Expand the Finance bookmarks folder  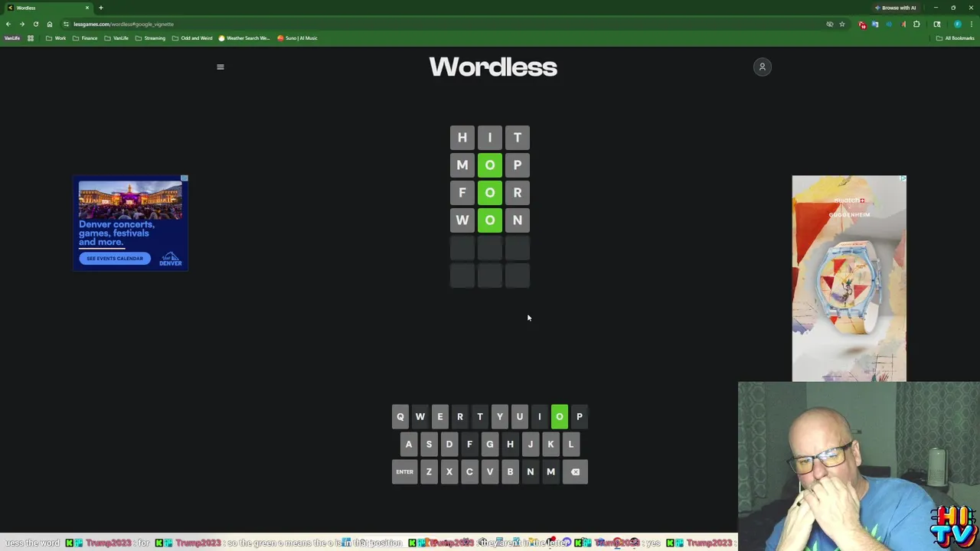point(85,37)
